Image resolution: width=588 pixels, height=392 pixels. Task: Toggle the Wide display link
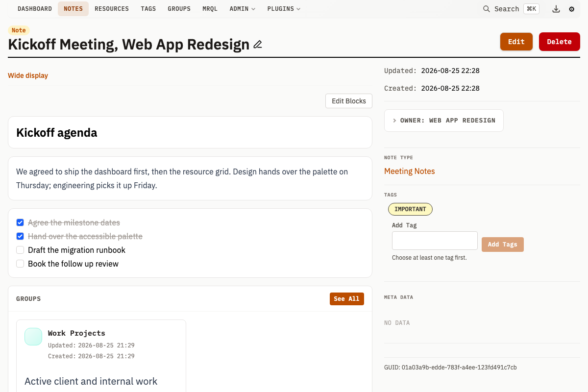click(x=28, y=75)
